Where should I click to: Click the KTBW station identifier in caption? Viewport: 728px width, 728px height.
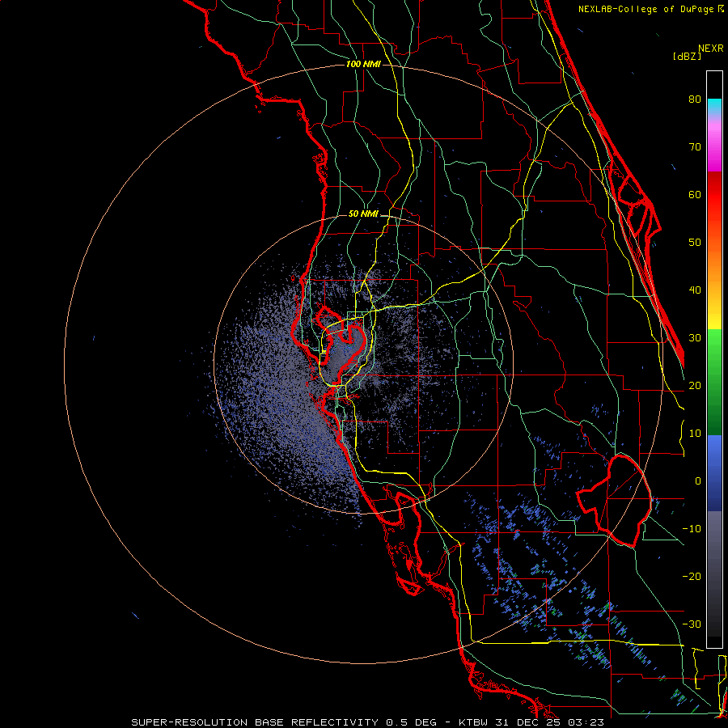click(x=473, y=722)
